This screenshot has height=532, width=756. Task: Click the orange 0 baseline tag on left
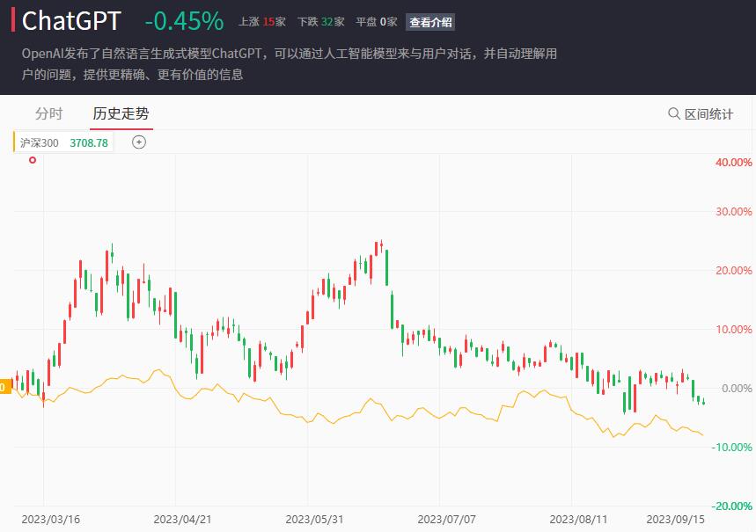(x=5, y=387)
